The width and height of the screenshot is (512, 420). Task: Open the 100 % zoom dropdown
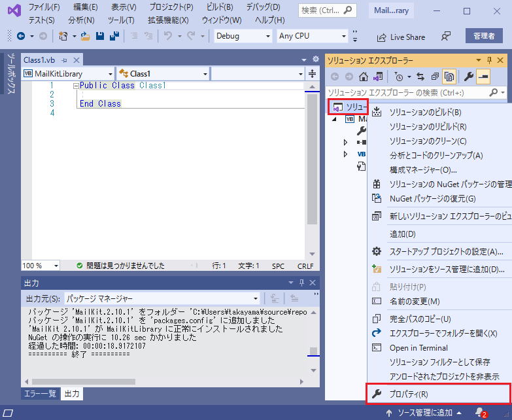[41, 266]
